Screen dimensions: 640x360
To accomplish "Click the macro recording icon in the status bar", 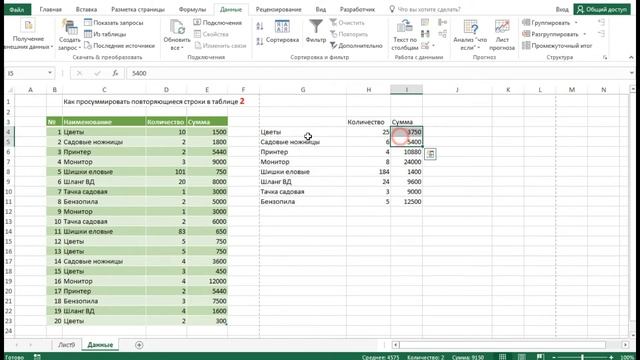I will coord(37,357).
